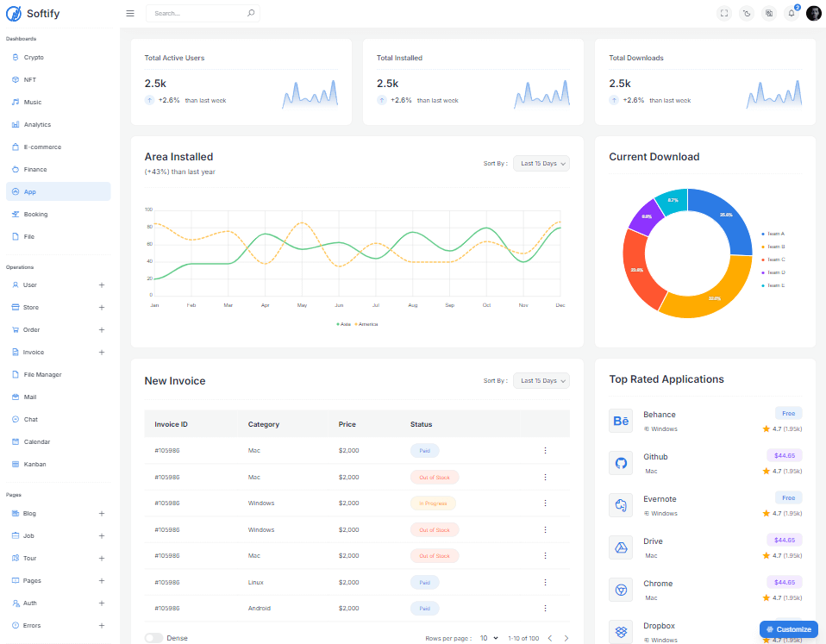Open the notifications bell icon
The width and height of the screenshot is (826, 644).
(x=792, y=14)
